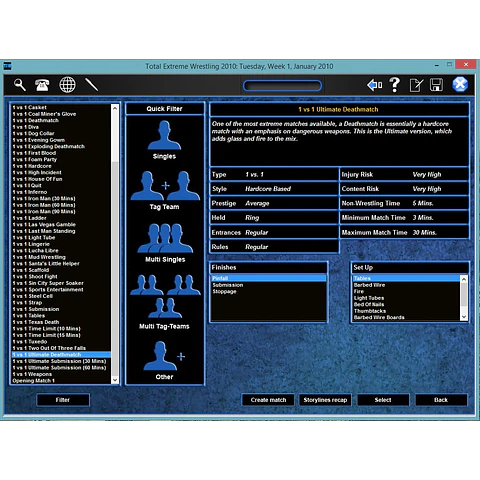The image size is (480, 480).
Task: Open the magnifying glass search icon
Action: tap(20, 85)
